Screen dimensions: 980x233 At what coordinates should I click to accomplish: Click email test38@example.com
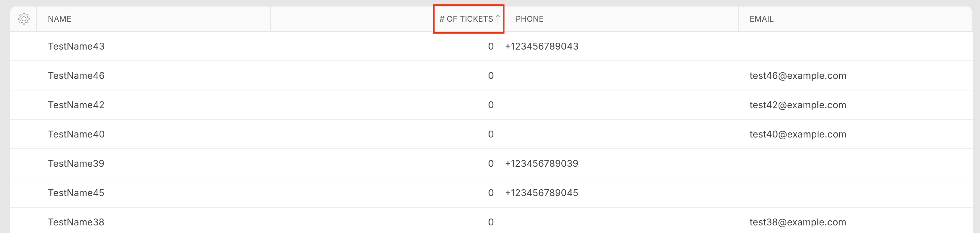pos(798,222)
